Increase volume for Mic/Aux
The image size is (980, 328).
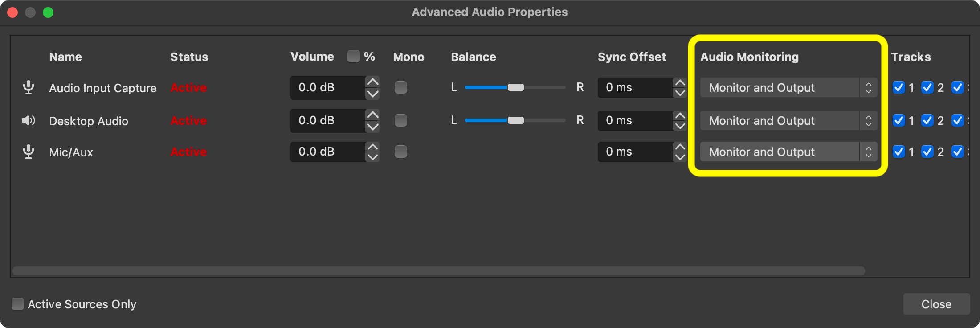(372, 146)
